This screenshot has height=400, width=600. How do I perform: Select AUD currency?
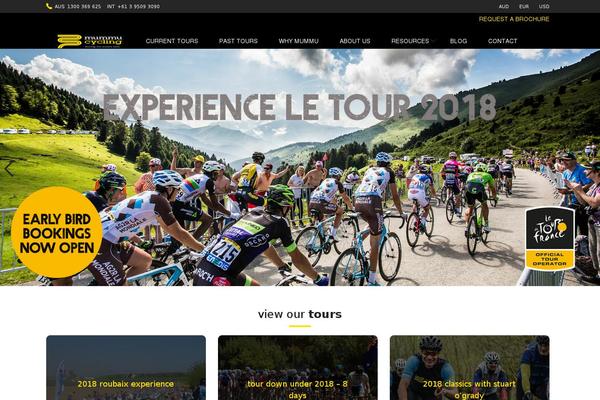(x=504, y=7)
